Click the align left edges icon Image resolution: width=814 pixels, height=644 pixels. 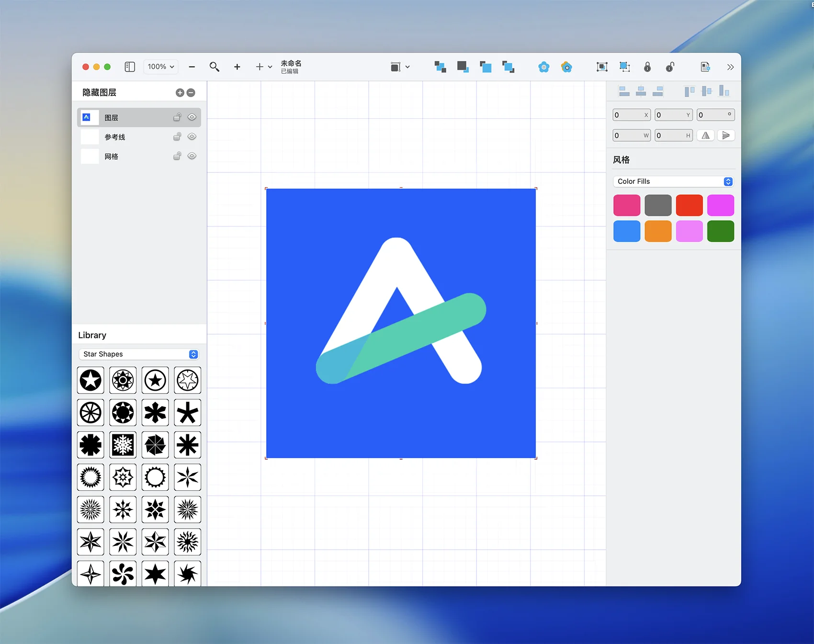click(624, 91)
